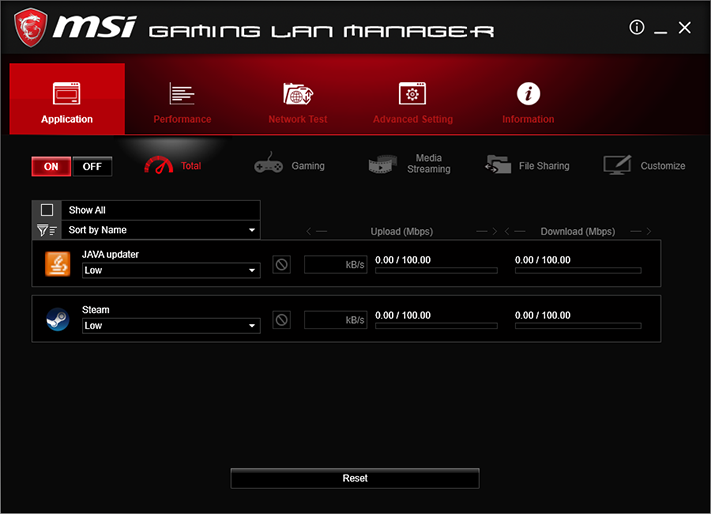Screen dimensions: 711x514
Task: Click Steam upload value 0.00 / 100.00
Action: point(403,315)
